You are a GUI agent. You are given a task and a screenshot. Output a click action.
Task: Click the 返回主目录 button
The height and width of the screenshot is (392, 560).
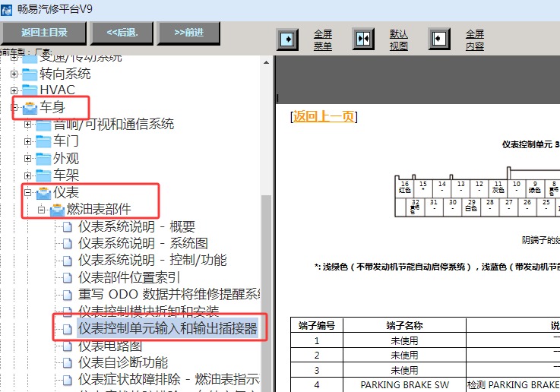pos(44,33)
